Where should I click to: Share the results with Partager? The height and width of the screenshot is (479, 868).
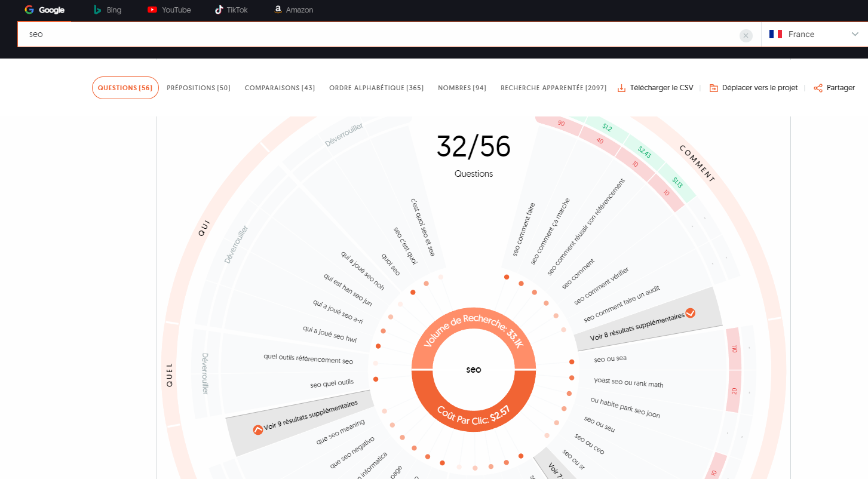pos(835,88)
